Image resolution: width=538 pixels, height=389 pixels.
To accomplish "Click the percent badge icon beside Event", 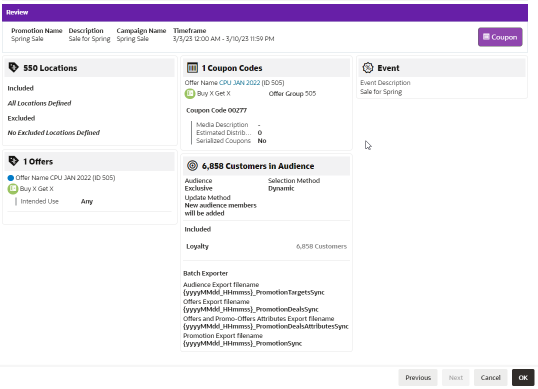I will tap(368, 68).
